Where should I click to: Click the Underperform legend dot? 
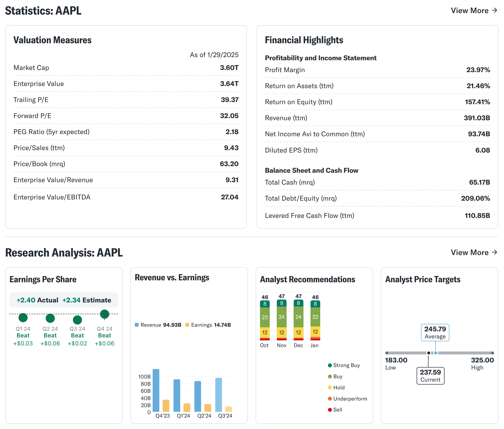click(330, 399)
